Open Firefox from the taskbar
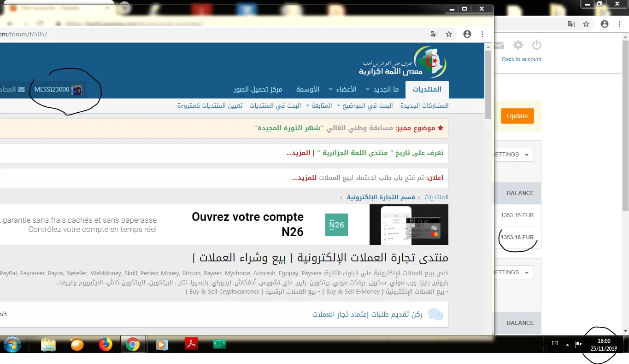629x364 pixels. tap(106, 344)
